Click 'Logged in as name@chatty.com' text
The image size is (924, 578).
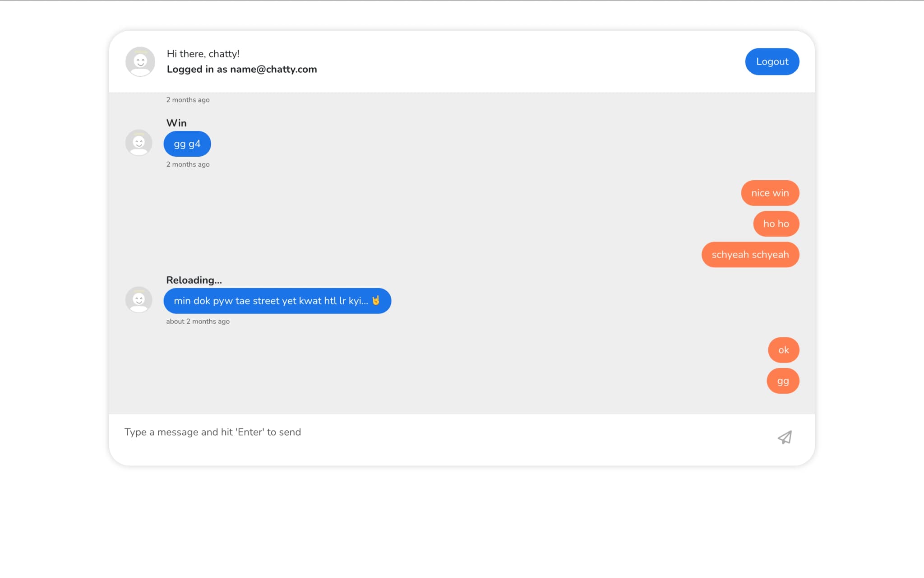point(242,69)
